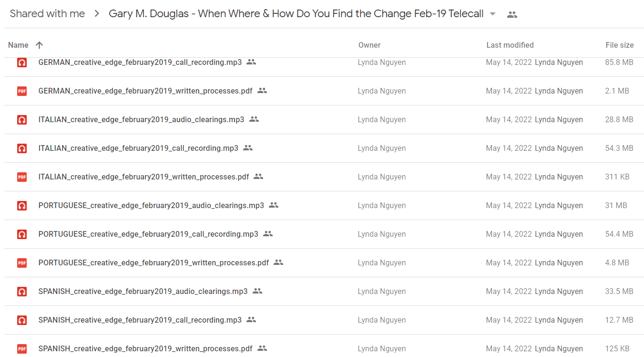Toggle sort direction arrow next to Name
This screenshot has height=357, width=644.
pyautogui.click(x=40, y=45)
